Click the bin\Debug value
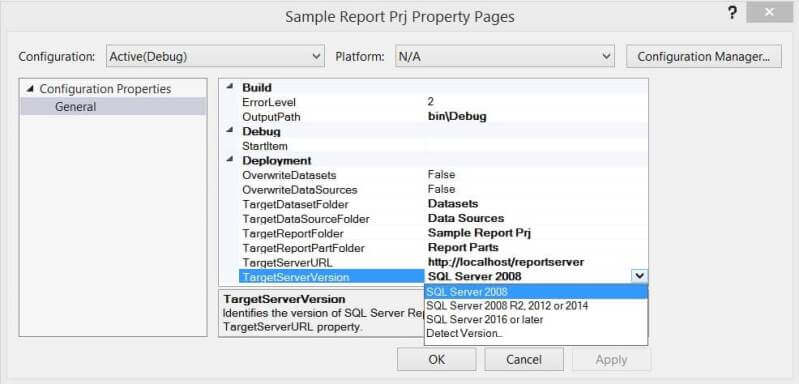This screenshot has width=799, height=384. point(457,117)
